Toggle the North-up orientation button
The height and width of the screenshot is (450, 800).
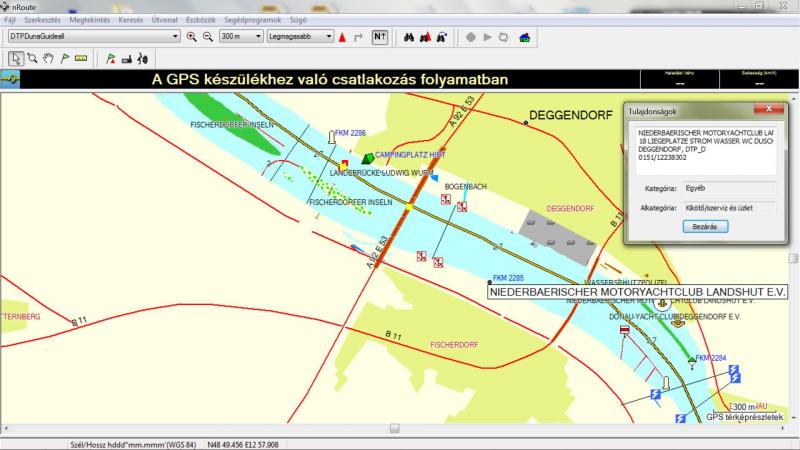(x=380, y=37)
